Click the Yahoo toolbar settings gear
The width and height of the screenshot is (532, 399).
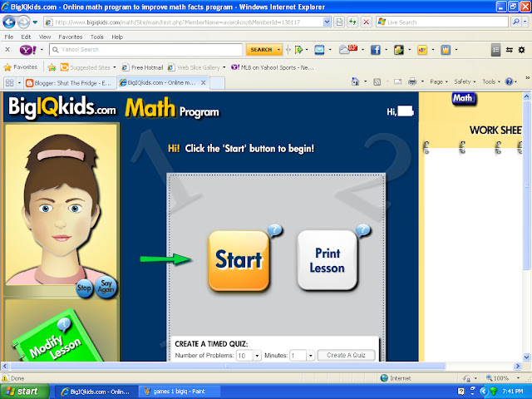[522, 50]
